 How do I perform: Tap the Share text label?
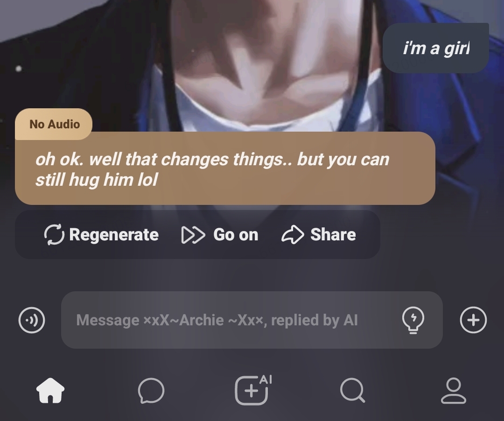pyautogui.click(x=333, y=235)
